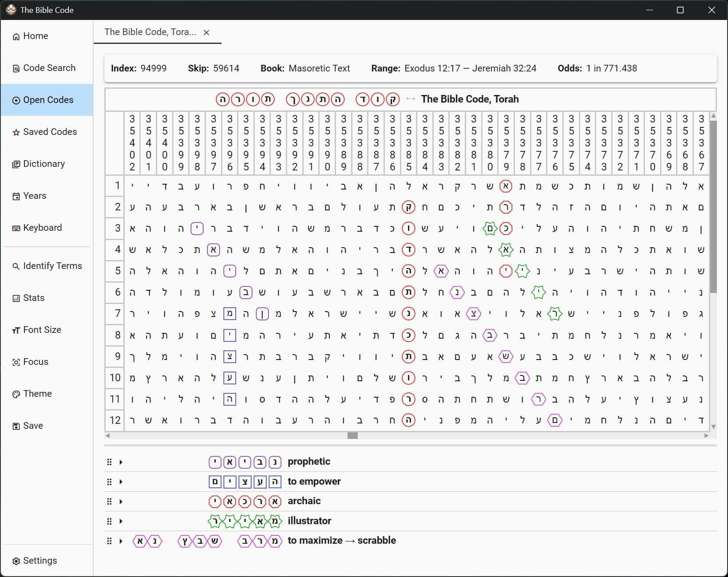Viewport: 728px width, 577px height.
Task: Expand the 'archaic' term row
Action: (121, 502)
